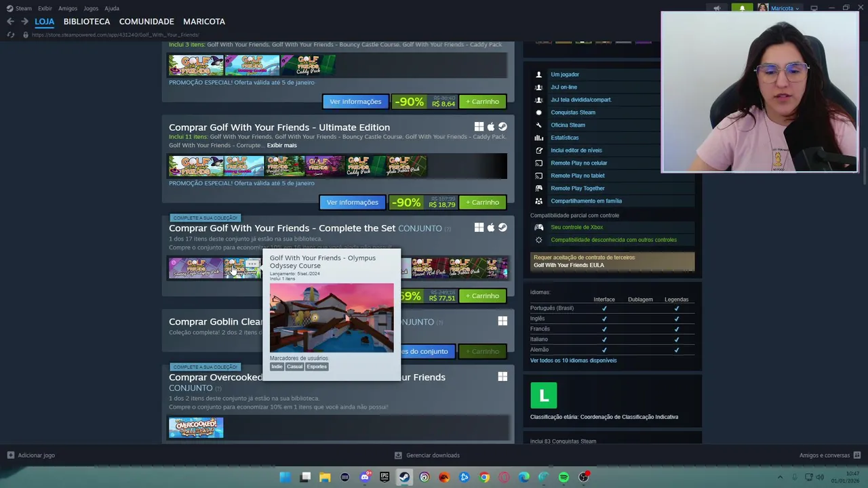
Task: Open Google Chrome from the taskbar
Action: click(484, 477)
